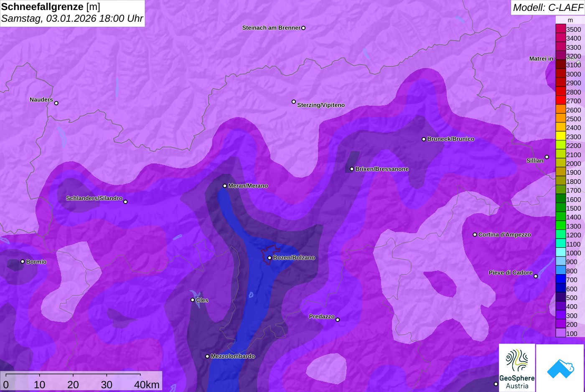Click the Meran/Merano city dot

[225, 186]
